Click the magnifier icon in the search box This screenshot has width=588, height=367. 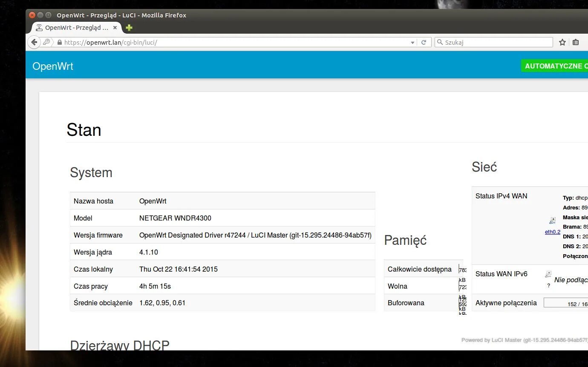[x=440, y=42]
